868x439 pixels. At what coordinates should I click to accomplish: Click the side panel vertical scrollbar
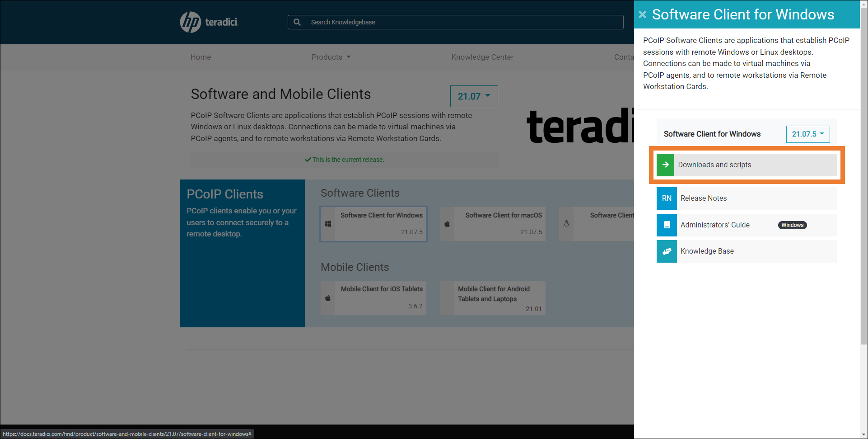pos(864,176)
